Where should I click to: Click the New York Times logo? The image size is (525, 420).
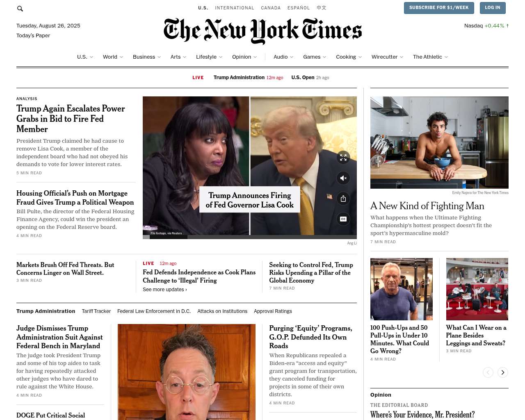click(x=262, y=31)
